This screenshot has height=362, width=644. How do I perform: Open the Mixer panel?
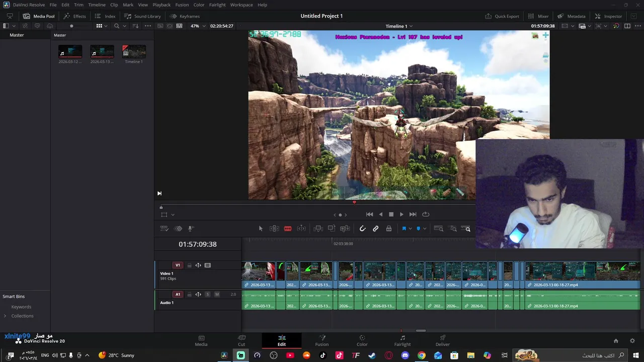click(538, 16)
